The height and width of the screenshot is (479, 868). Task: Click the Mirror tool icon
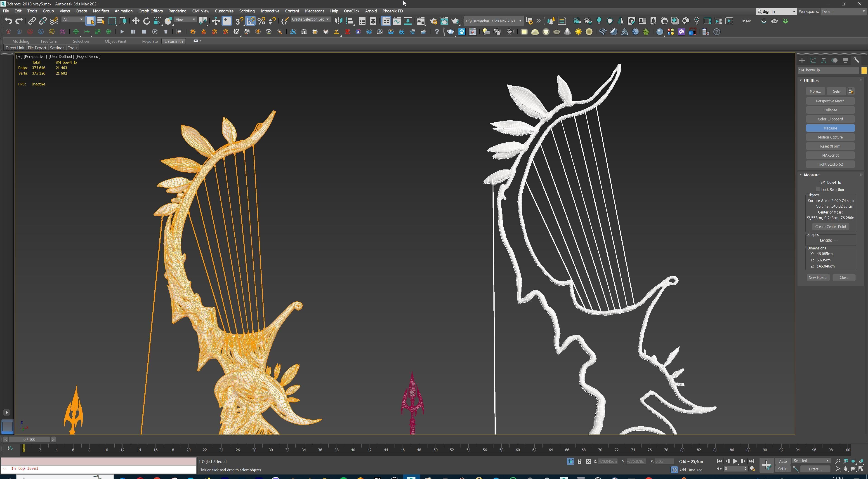coord(338,21)
